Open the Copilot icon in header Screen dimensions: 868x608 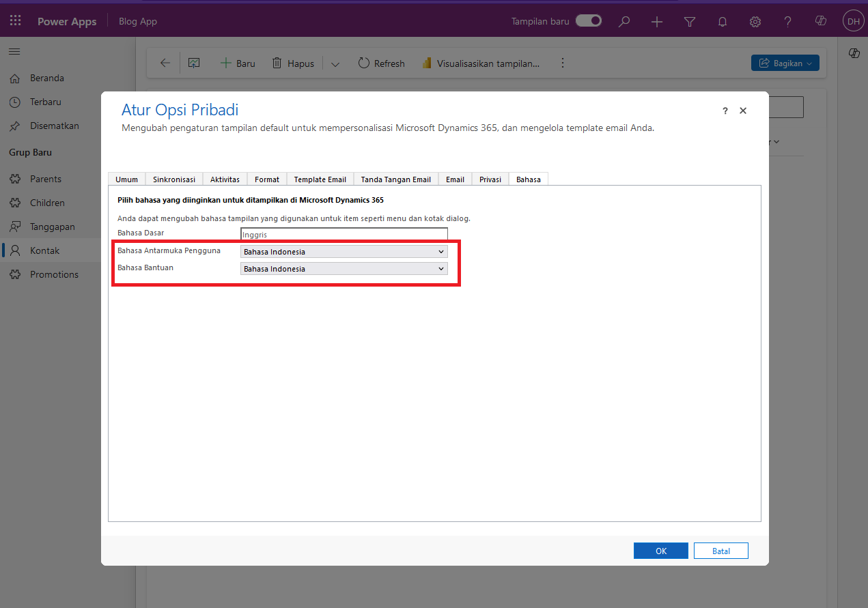pos(821,22)
